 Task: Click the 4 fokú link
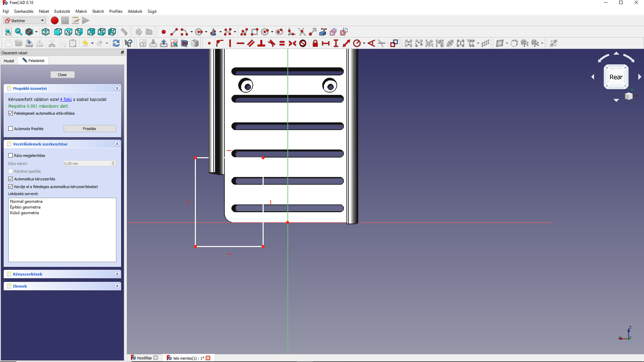66,100
